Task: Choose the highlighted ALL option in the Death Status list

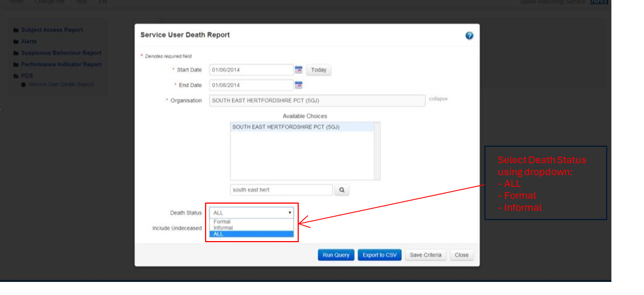Action: tap(252, 234)
